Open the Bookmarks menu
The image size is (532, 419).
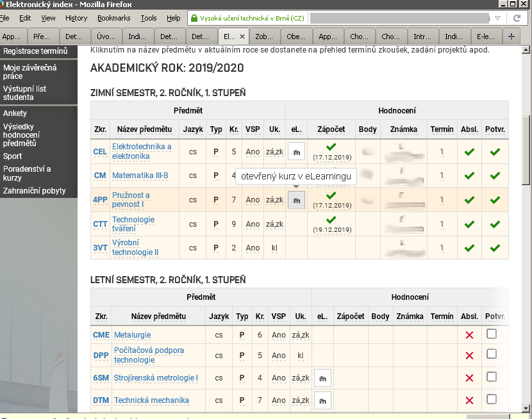(x=113, y=18)
